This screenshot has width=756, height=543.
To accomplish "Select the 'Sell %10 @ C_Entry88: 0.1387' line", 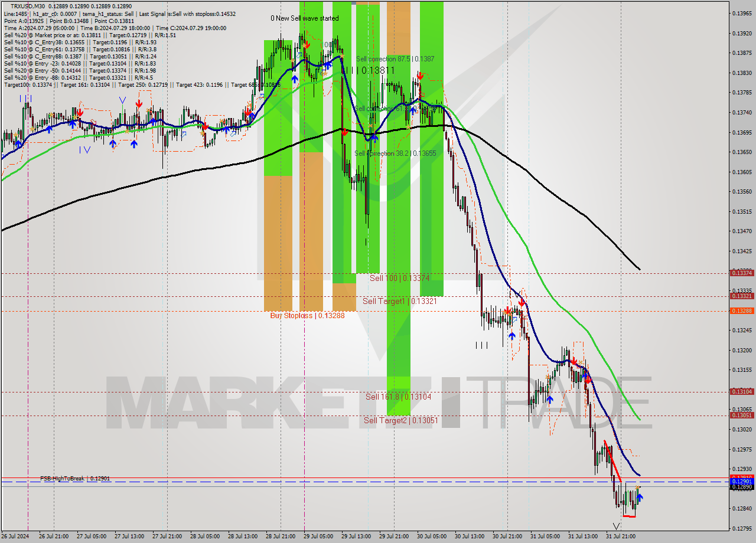I will point(80,56).
